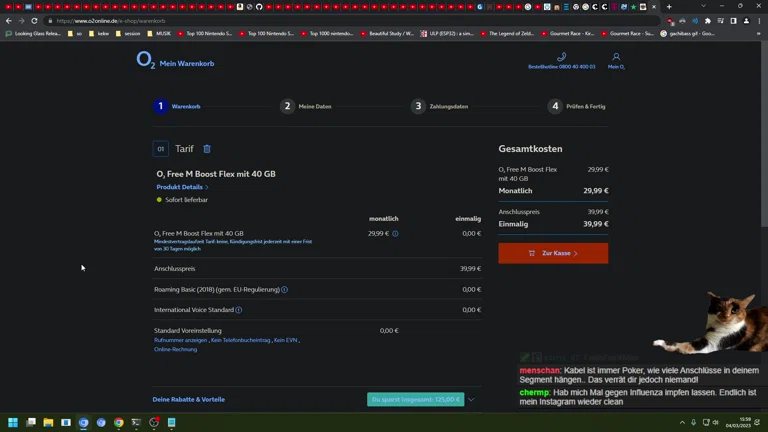
Task: Click the Zur Kasse button
Action: pos(553,253)
